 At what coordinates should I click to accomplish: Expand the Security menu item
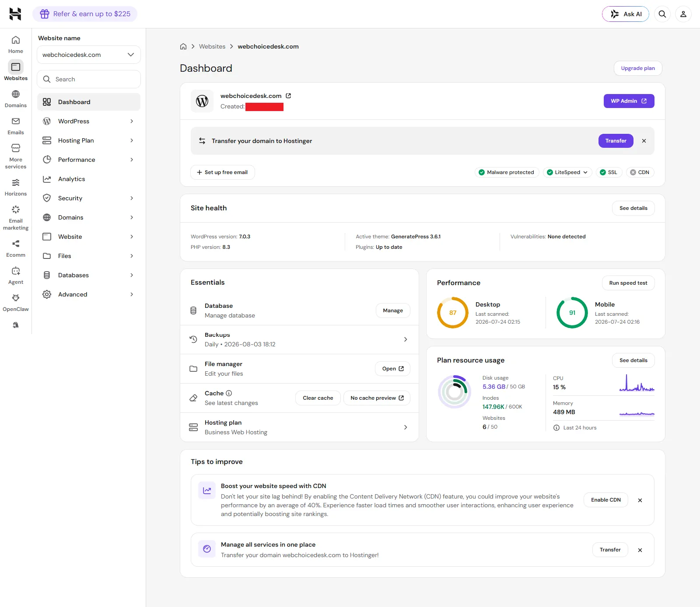click(89, 198)
